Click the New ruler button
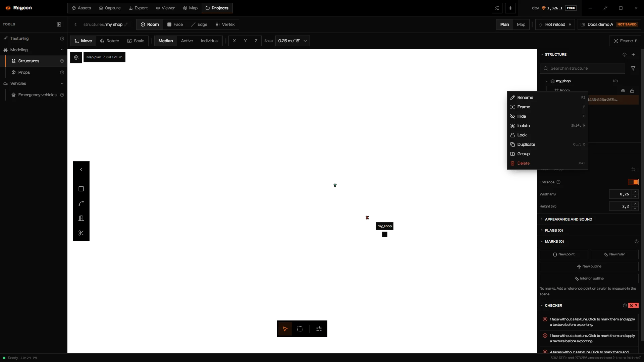This screenshot has height=362, width=644. tap(614, 254)
